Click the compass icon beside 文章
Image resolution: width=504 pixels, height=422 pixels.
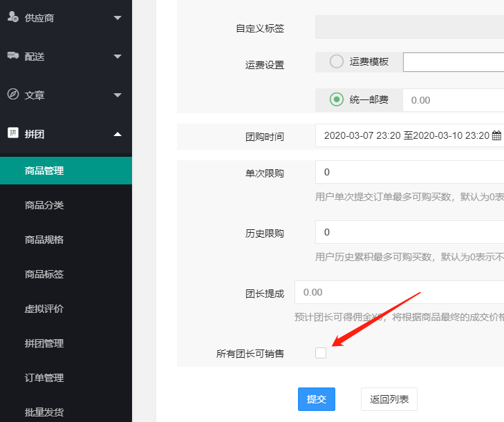click(x=13, y=94)
